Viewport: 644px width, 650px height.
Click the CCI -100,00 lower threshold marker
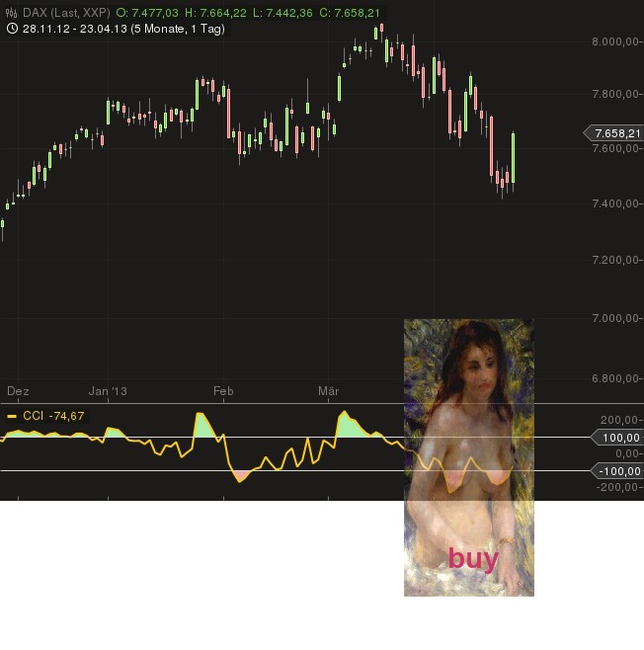(617, 471)
